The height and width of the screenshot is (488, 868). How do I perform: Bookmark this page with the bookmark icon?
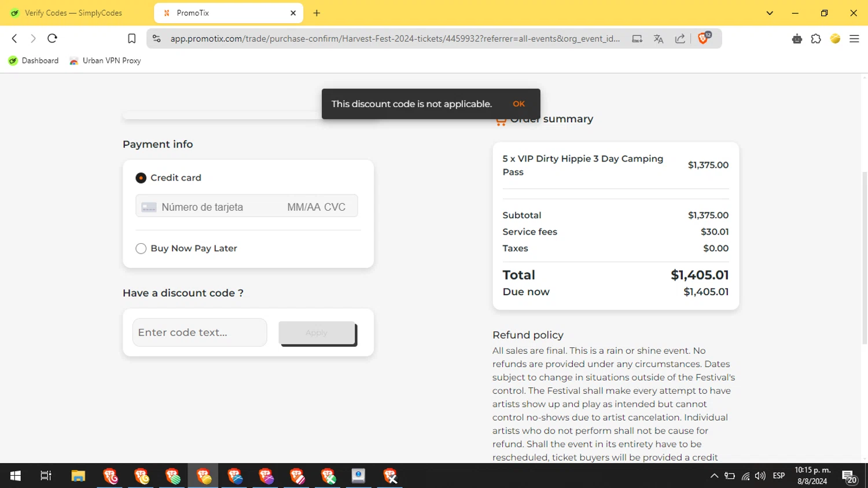[x=131, y=39]
